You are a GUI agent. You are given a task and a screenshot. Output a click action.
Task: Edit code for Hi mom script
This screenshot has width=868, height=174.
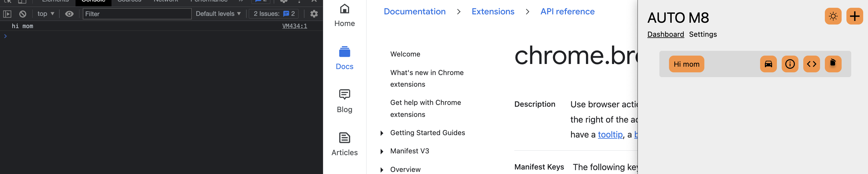pos(811,64)
